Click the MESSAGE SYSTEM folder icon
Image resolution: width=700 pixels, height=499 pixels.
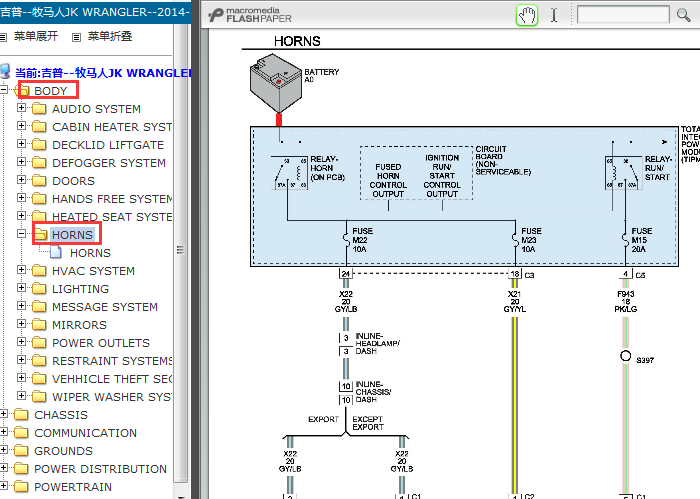pyautogui.click(x=39, y=307)
